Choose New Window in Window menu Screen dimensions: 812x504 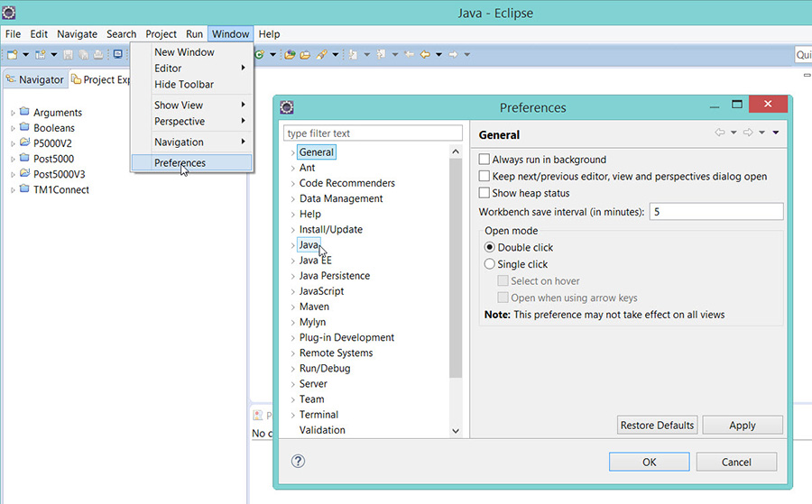pyautogui.click(x=191, y=52)
